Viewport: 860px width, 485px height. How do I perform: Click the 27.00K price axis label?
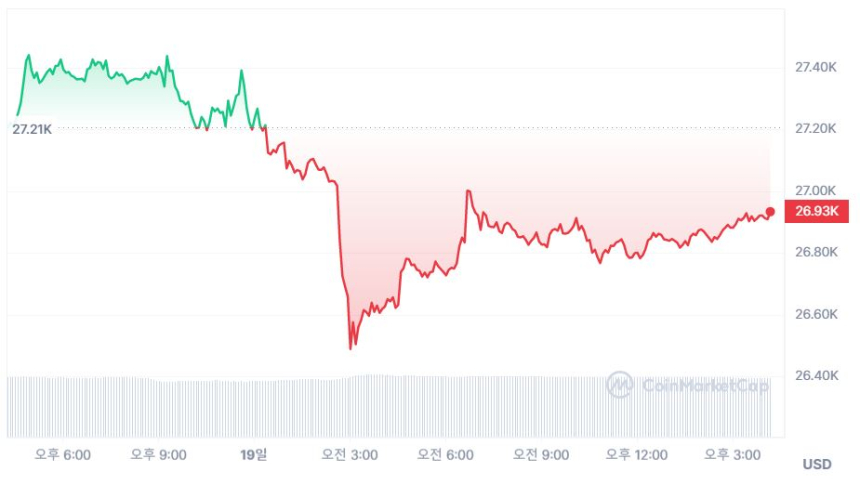[815, 190]
